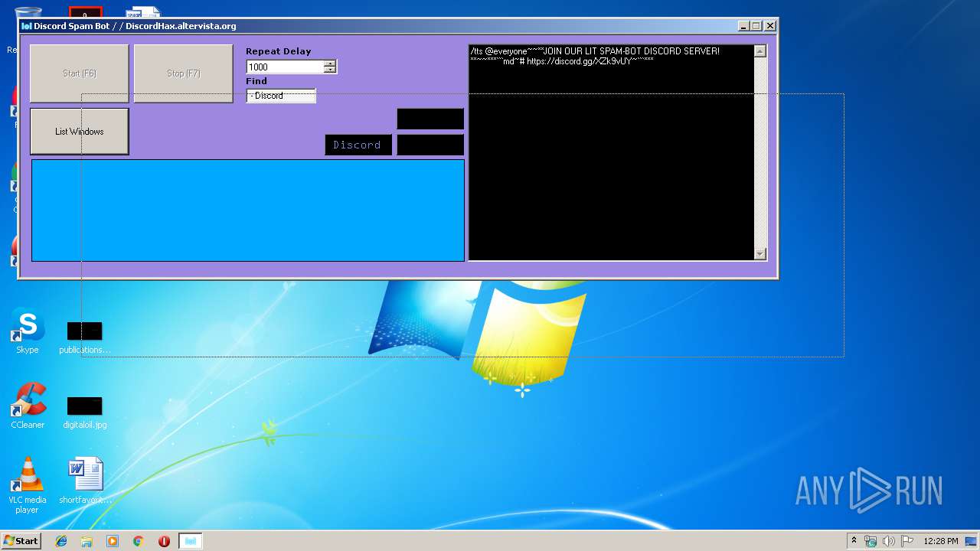Select the shortfavorit Word document icon
980x551 pixels.
[x=85, y=481]
